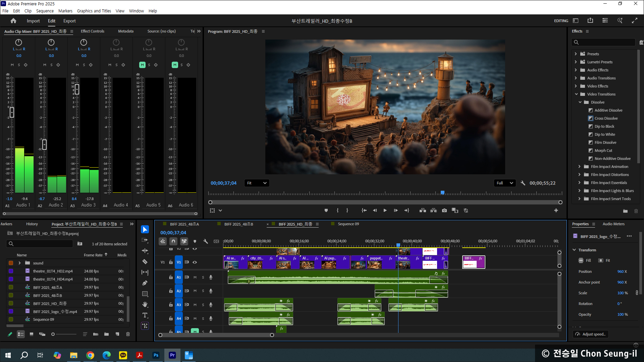Open program monitor wrench settings
This screenshot has width=644, height=362.
pyautogui.click(x=523, y=183)
